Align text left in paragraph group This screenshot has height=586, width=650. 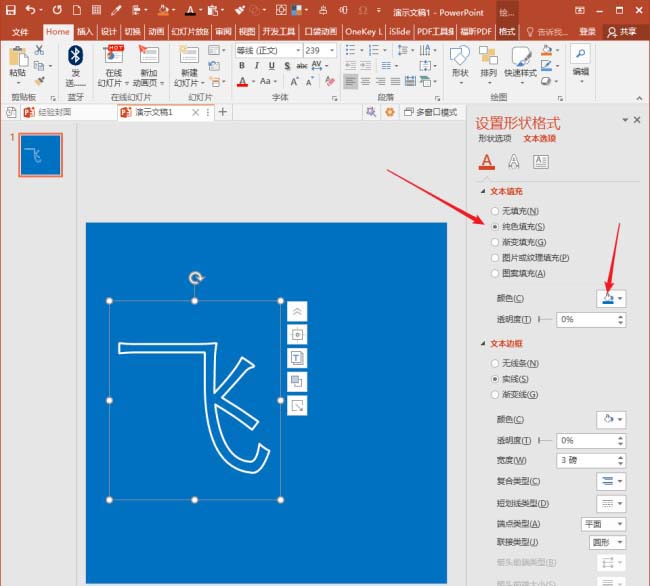click(350, 81)
